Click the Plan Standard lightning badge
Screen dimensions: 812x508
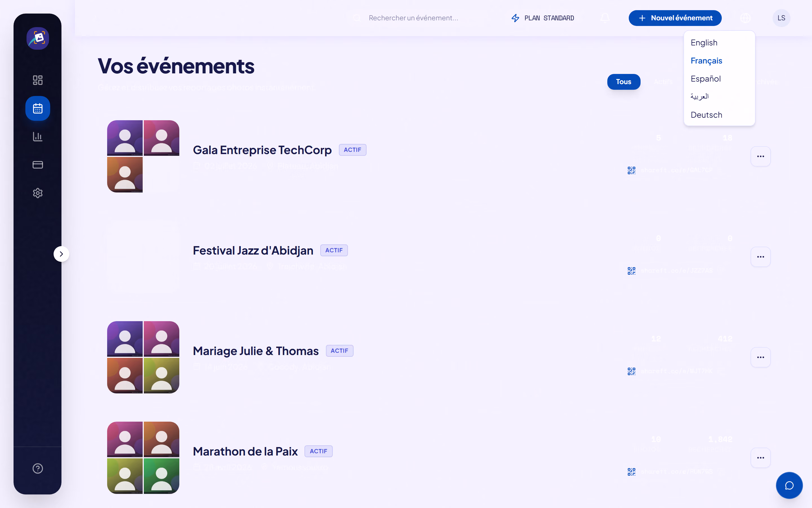coord(542,18)
